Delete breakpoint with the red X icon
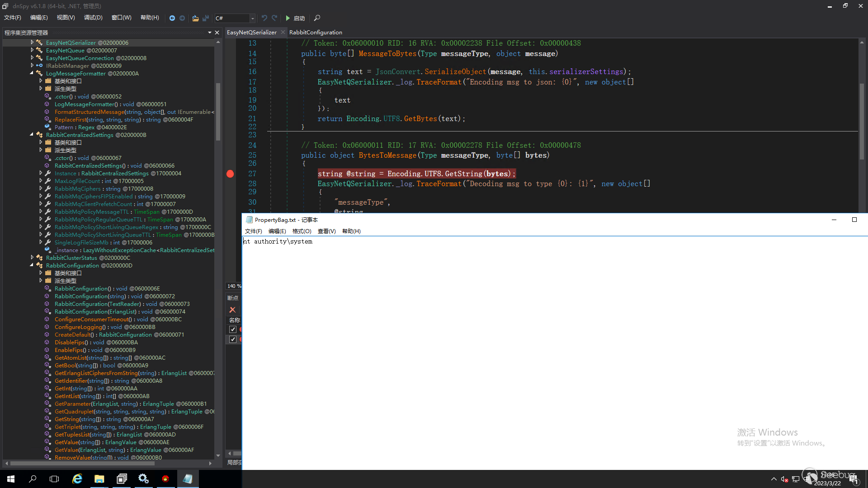This screenshot has height=488, width=868. coord(232,310)
